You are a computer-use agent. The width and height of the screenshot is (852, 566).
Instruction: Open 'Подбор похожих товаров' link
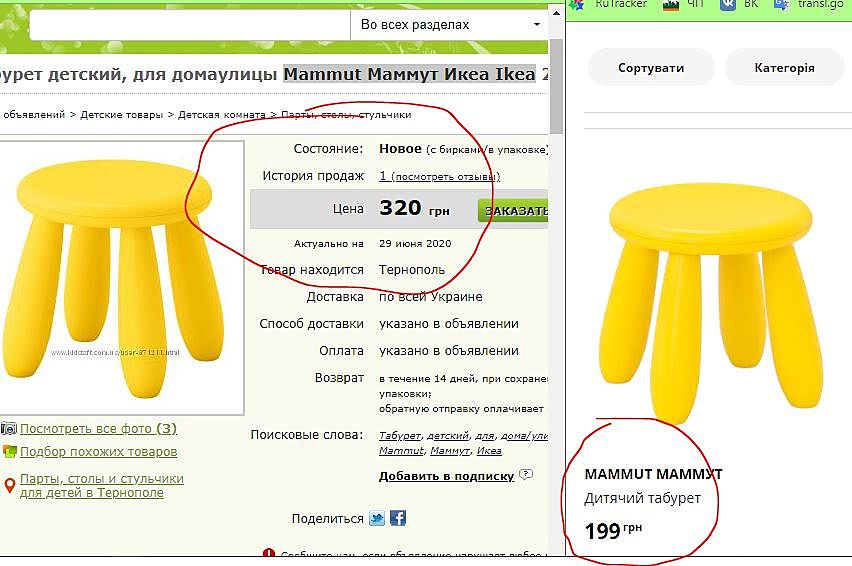pos(98,451)
